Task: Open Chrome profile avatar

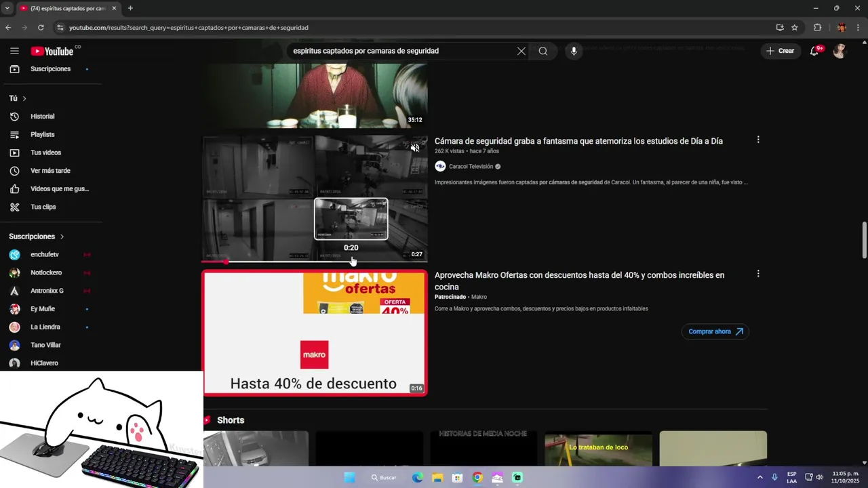Action: pyautogui.click(x=842, y=28)
